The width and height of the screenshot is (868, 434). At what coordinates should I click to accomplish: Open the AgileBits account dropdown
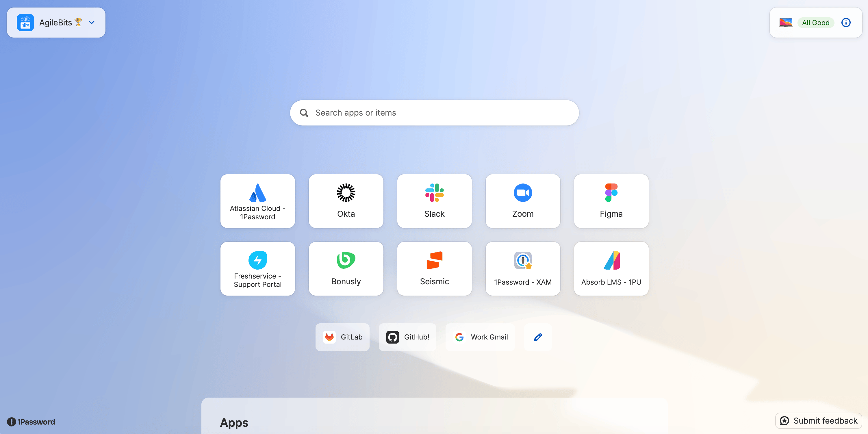(56, 22)
